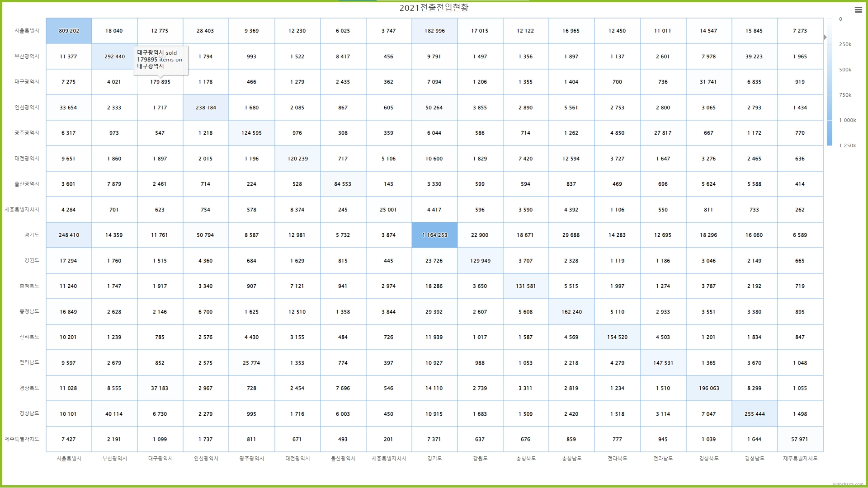Click the legend value marker arrow

(825, 37)
